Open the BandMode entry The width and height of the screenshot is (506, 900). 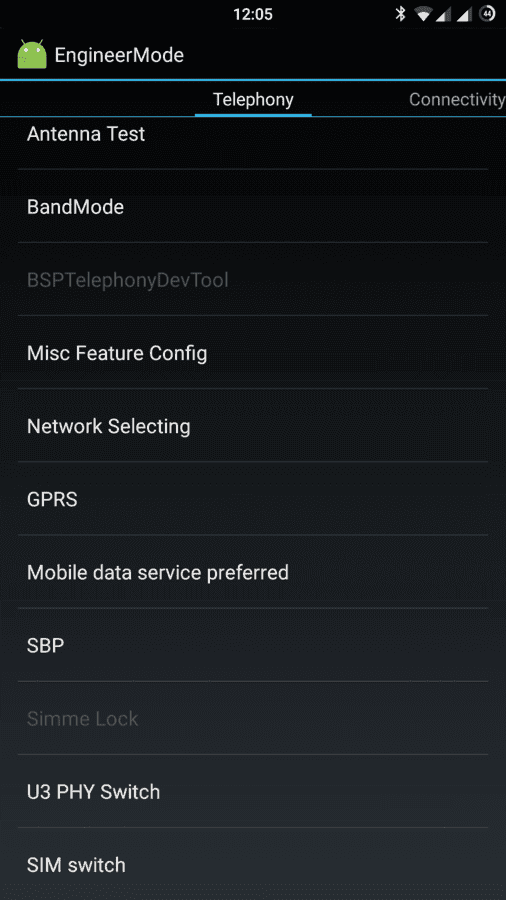click(x=253, y=206)
